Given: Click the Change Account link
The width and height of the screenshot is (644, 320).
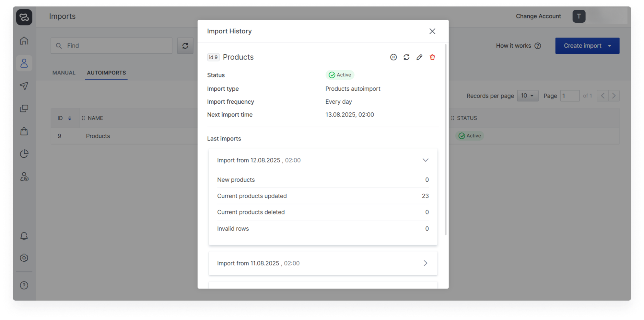Looking at the screenshot, I should pos(538,16).
